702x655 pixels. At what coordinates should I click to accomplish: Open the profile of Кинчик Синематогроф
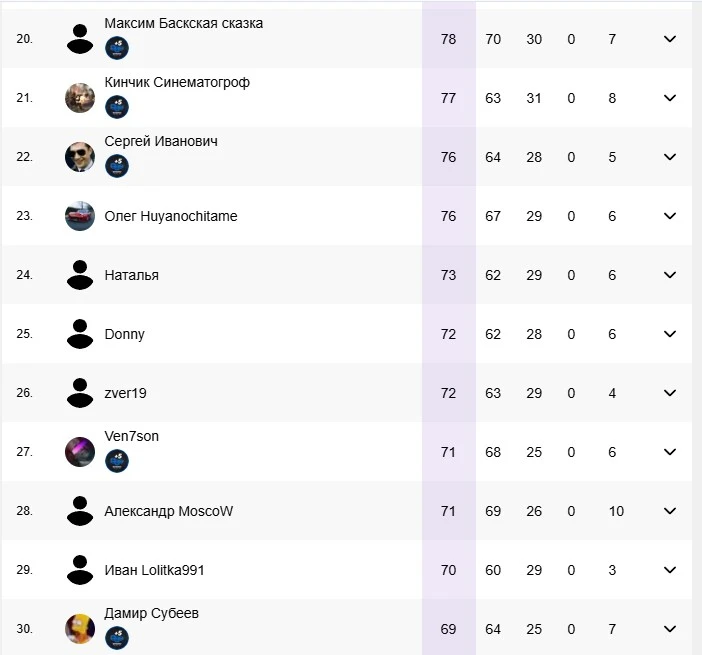[177, 82]
